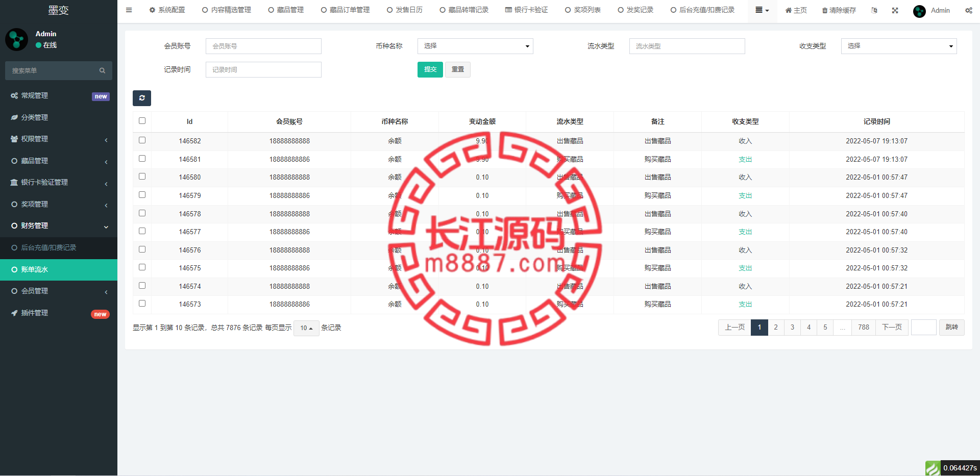Image resolution: width=980 pixels, height=476 pixels.
Task: Expand 权限管理 sidebar menu
Action: (59, 139)
